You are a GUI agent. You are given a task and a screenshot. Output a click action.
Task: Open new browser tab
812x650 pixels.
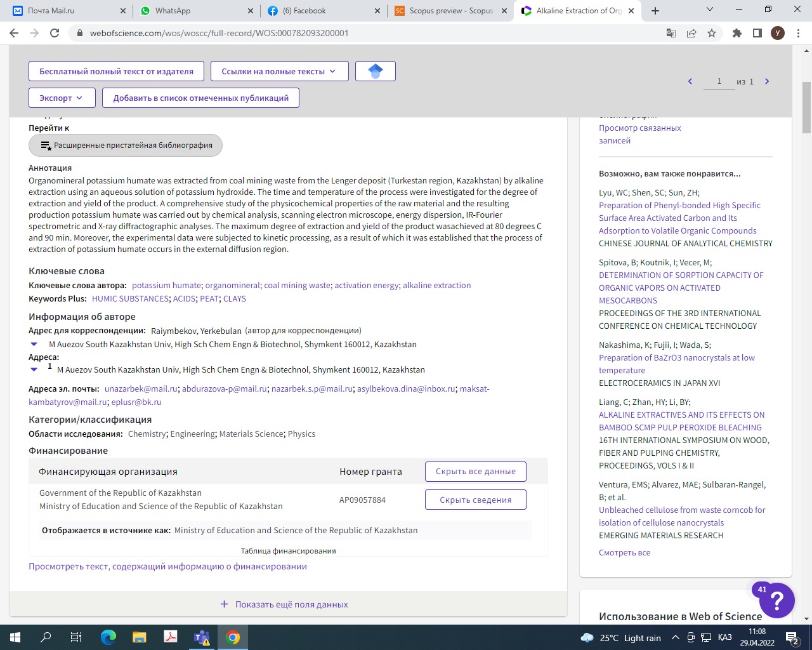(x=655, y=11)
